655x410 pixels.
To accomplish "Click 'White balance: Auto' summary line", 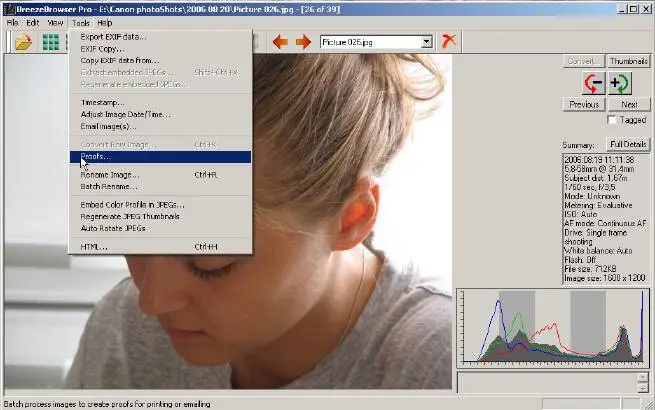I will [x=598, y=251].
